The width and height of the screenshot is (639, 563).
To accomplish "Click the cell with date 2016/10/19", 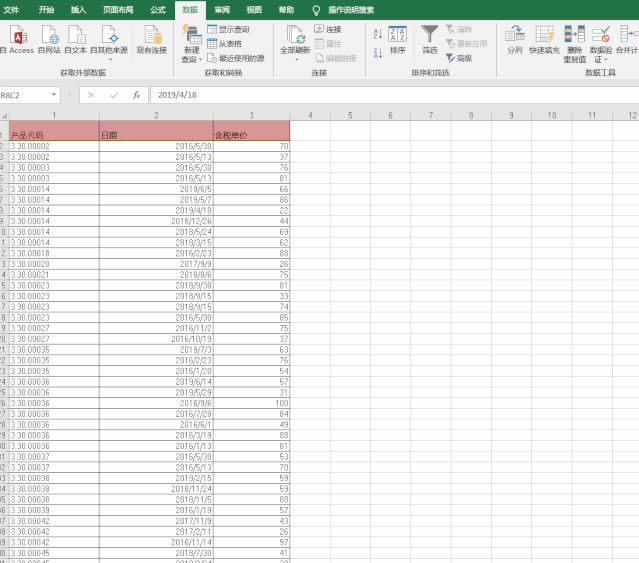I will click(156, 339).
